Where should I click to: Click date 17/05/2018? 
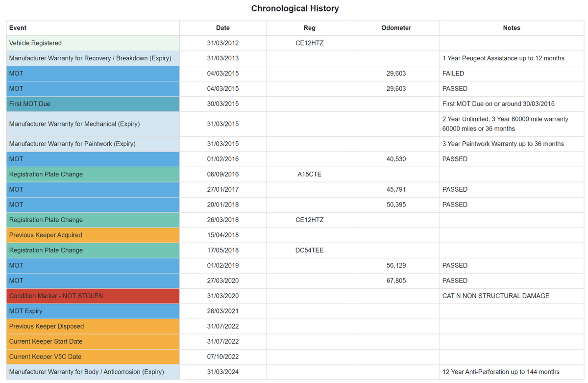pyautogui.click(x=223, y=251)
